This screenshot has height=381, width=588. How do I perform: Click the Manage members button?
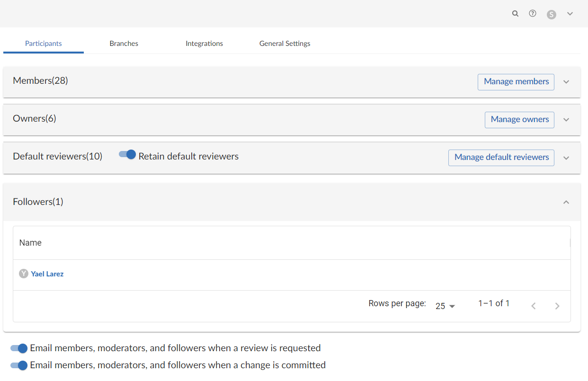516,81
